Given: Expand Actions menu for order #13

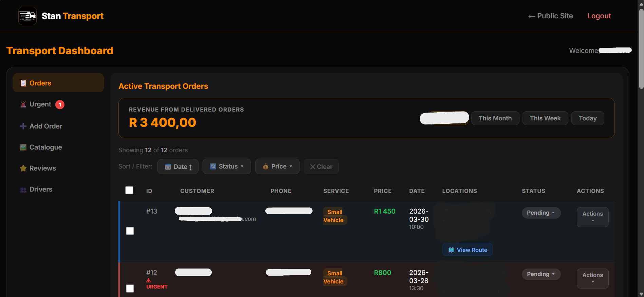Looking at the screenshot, I should [592, 217].
